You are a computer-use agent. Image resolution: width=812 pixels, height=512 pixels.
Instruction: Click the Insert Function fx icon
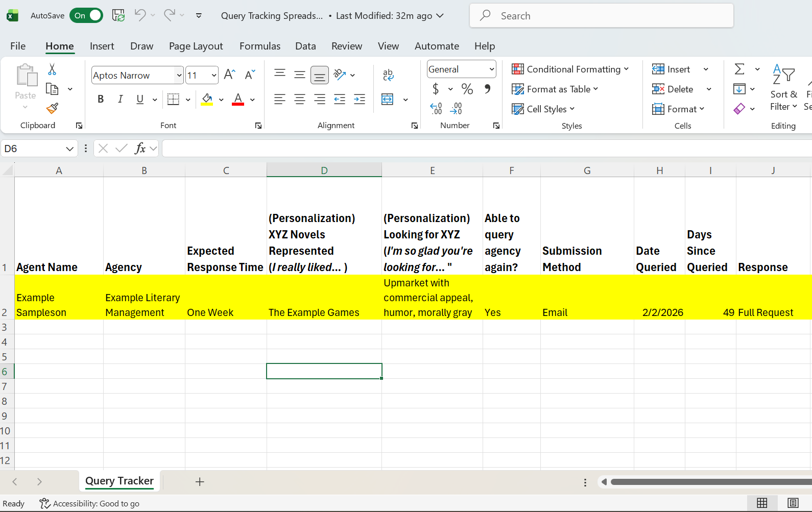[x=140, y=149]
